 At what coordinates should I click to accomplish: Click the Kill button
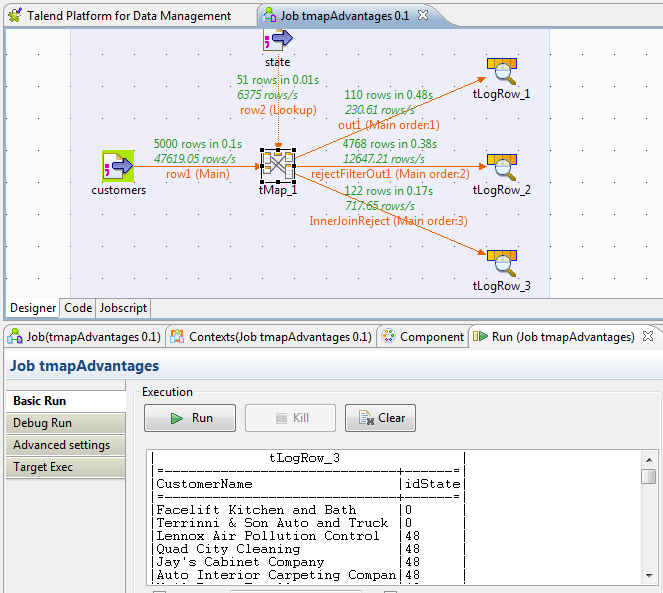coord(290,418)
